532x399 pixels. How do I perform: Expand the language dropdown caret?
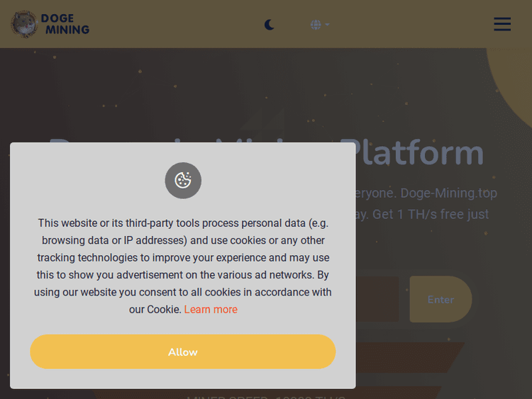pos(328,25)
